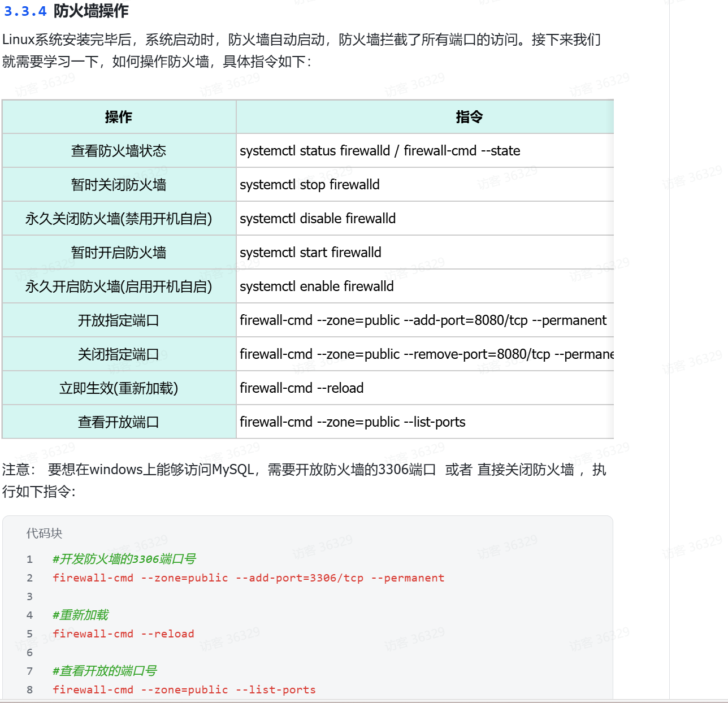This screenshot has width=728, height=703.
Task: Click the comment "#查看开放的端口号"
Action: coord(105,671)
